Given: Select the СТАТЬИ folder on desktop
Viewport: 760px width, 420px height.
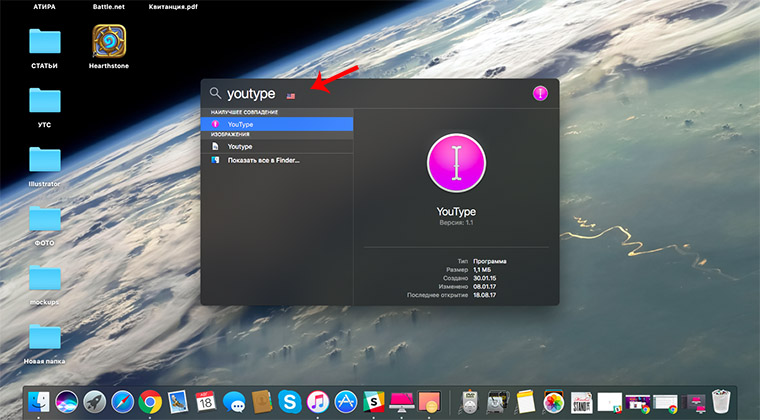Looking at the screenshot, I should click(45, 42).
